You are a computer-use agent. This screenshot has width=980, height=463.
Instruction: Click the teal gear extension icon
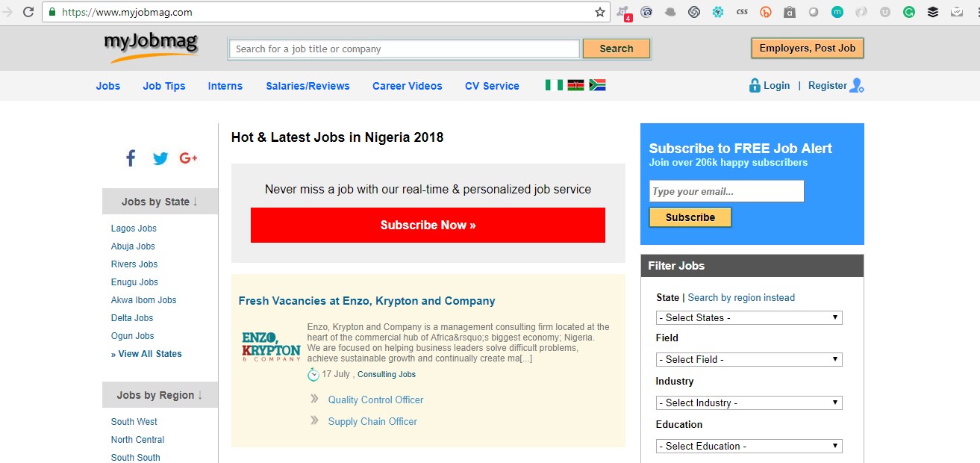[718, 12]
